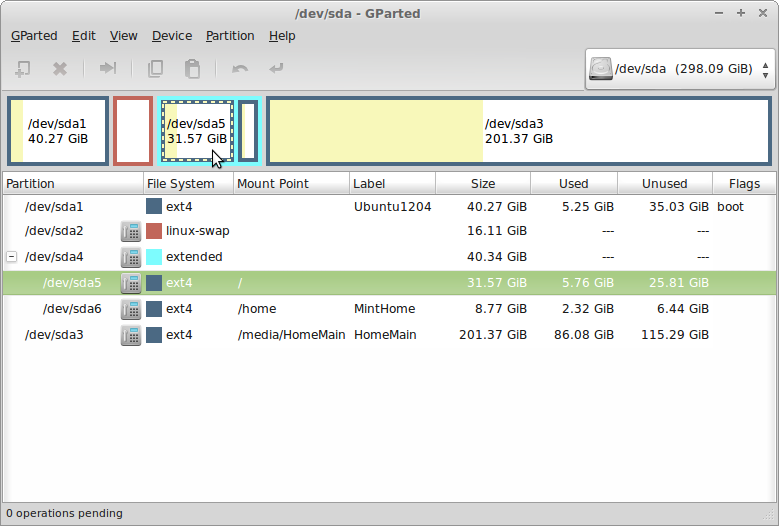Screen dimensions: 779x526
Task: Sort by Unused column header
Action: pos(665,184)
